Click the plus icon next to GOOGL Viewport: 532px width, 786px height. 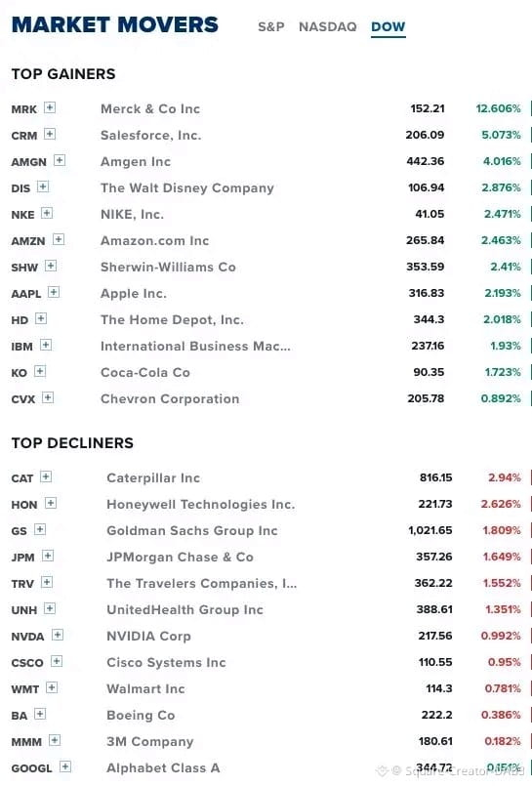pyautogui.click(x=65, y=766)
